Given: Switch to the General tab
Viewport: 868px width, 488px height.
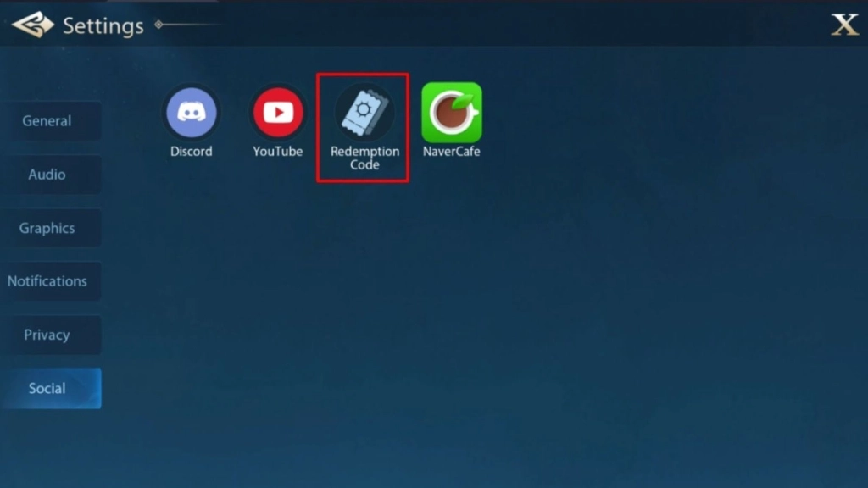Looking at the screenshot, I should tap(47, 121).
